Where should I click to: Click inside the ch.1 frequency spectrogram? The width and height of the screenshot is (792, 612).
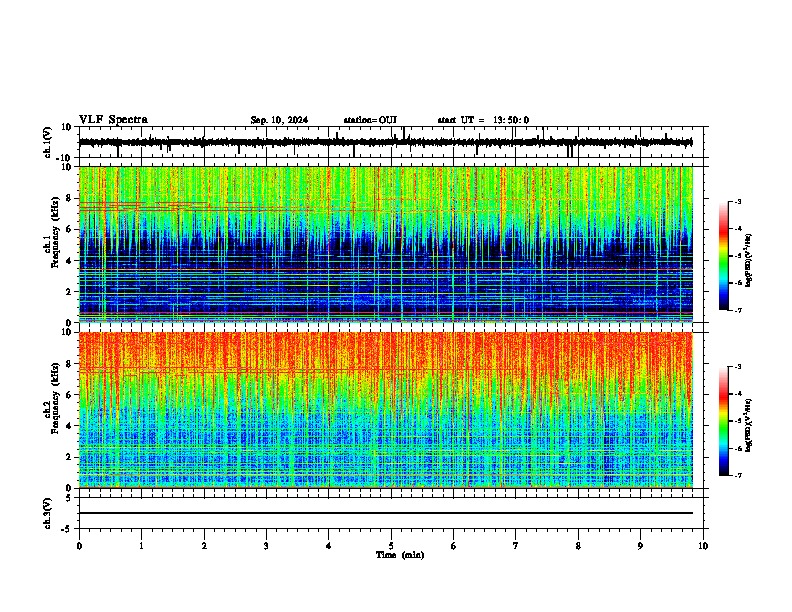click(385, 244)
